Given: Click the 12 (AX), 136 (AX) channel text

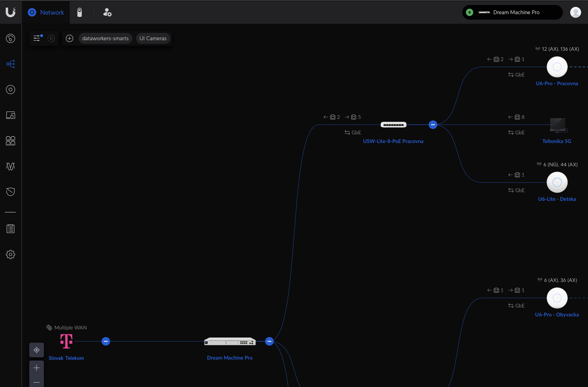Looking at the screenshot, I should click(560, 49).
